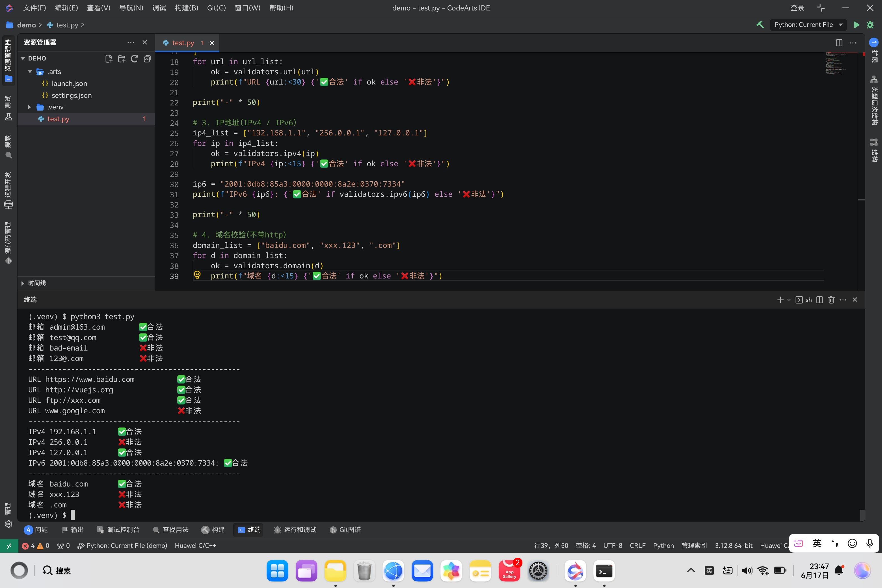Click the terminal scrollbar thumb

[x=862, y=515]
